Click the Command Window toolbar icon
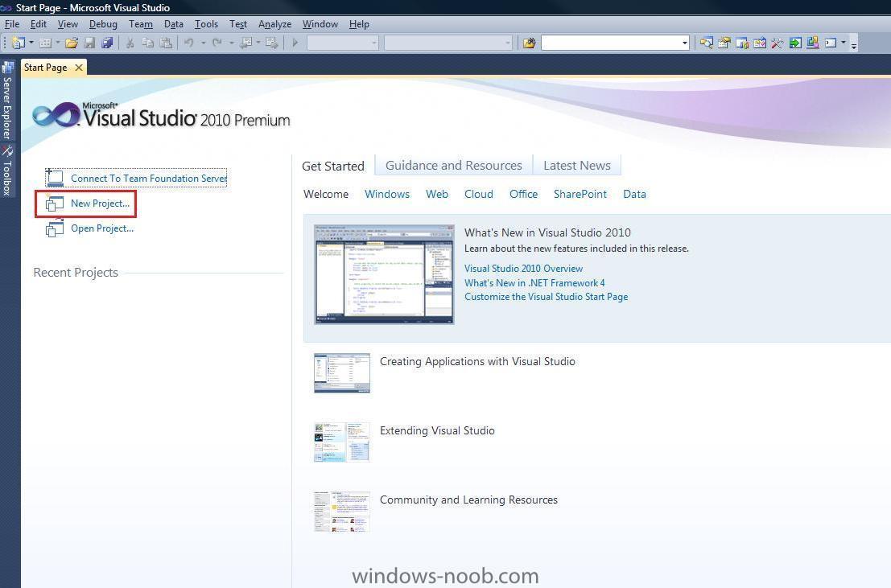Image resolution: width=891 pixels, height=588 pixels. [x=831, y=43]
